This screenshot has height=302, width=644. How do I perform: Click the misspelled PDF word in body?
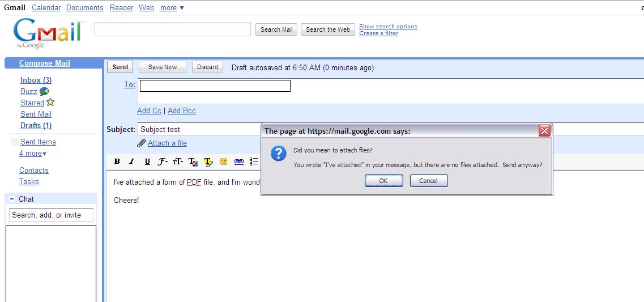pos(194,182)
